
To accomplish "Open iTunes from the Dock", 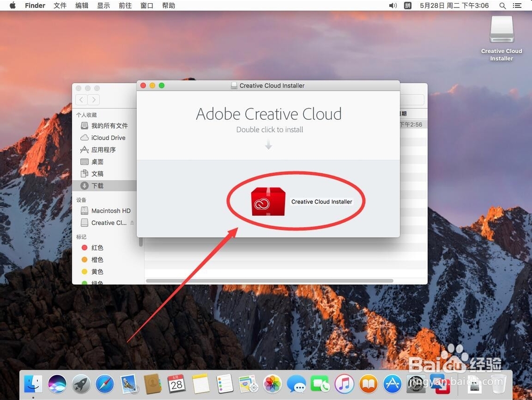I will pos(344,384).
